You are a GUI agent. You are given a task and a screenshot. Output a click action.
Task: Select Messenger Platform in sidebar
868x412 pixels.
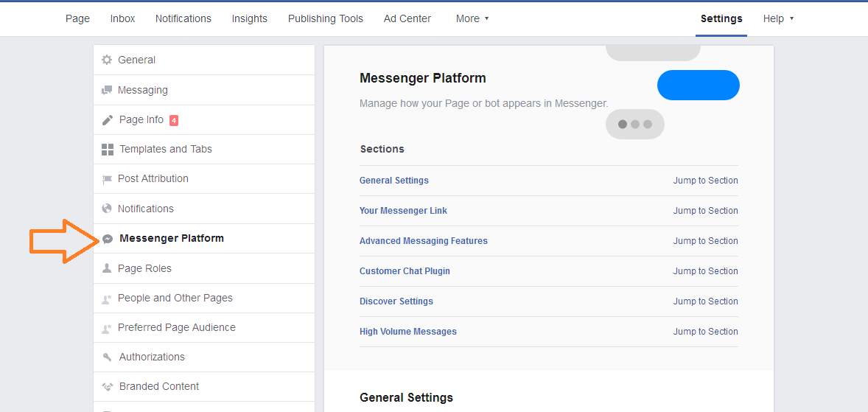204,239
